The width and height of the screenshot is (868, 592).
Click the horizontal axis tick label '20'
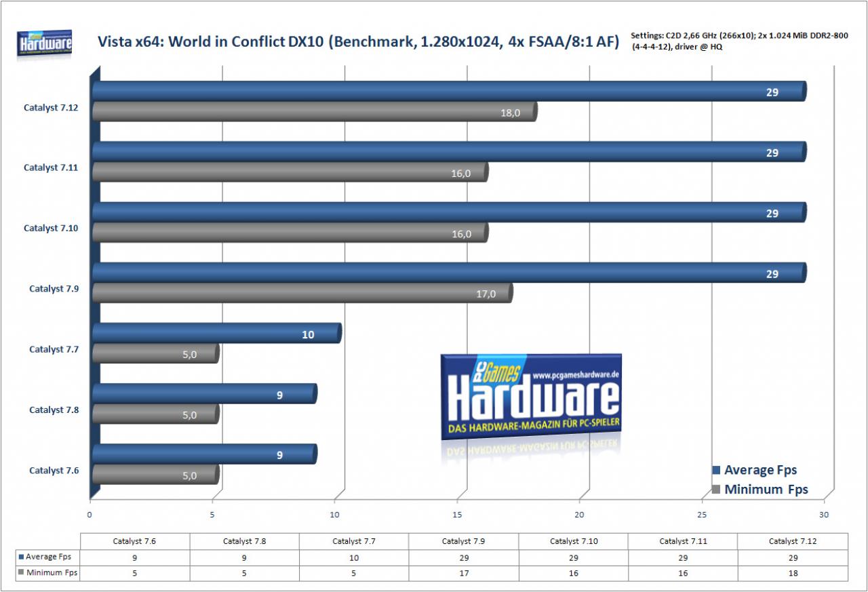tap(580, 515)
